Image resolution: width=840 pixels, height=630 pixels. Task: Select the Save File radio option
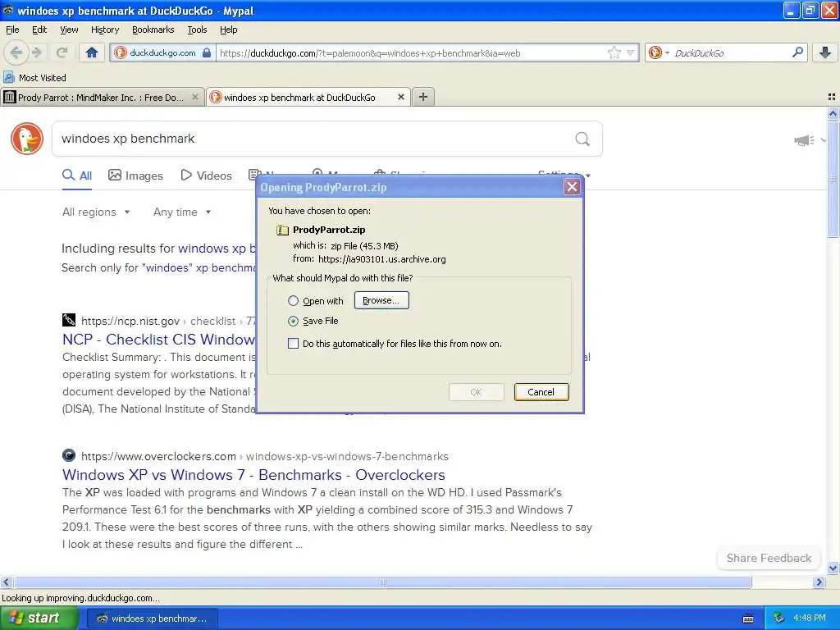coord(293,321)
